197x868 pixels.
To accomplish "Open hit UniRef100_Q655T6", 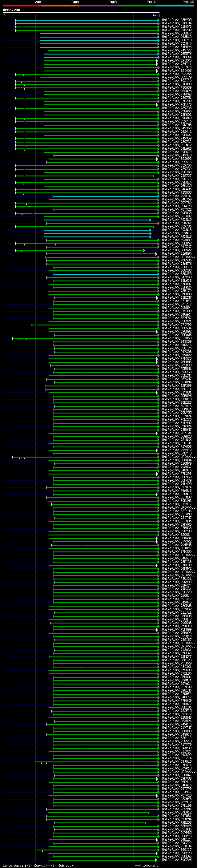I will click(x=177, y=54).
